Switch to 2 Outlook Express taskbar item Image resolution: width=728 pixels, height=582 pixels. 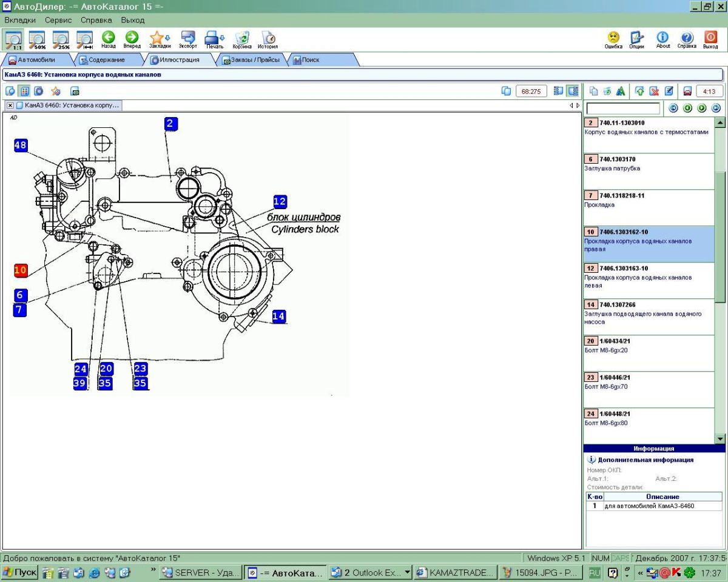(371, 572)
